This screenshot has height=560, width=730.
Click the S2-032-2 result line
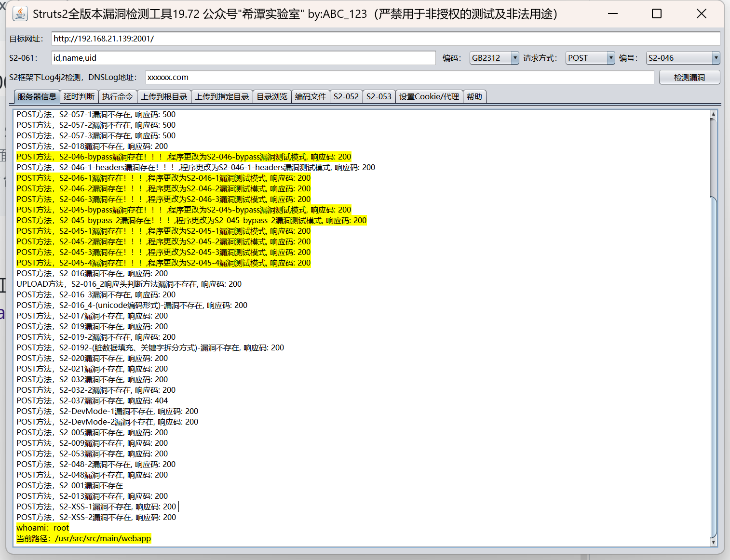coord(96,390)
